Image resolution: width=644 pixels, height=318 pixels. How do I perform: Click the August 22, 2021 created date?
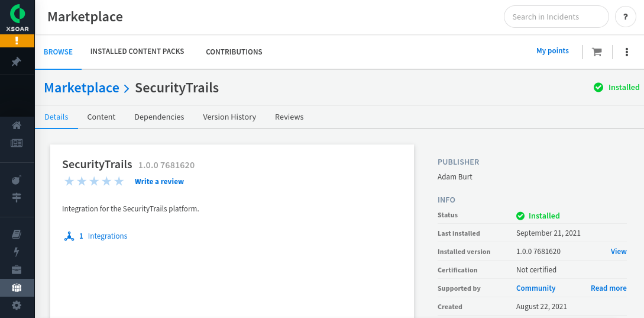[x=542, y=307]
